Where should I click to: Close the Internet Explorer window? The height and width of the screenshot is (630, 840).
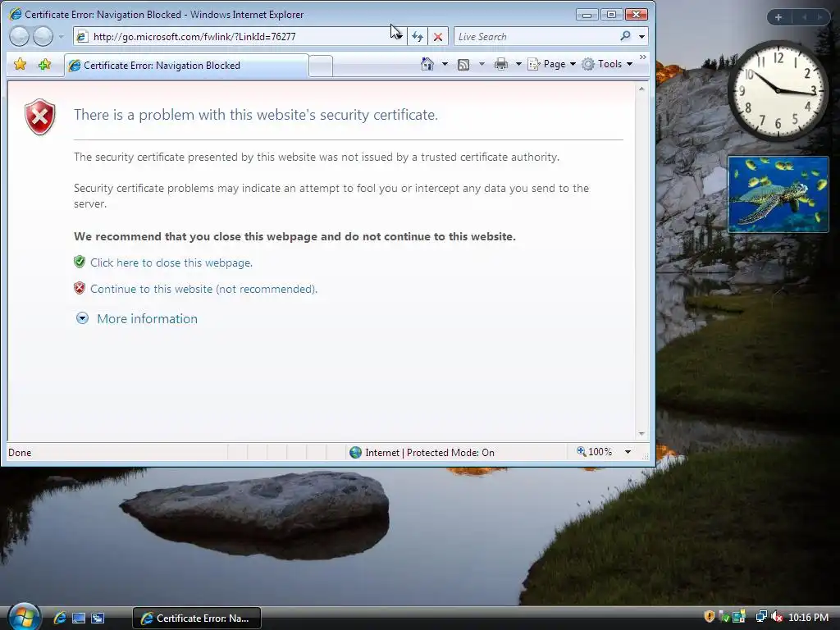(637, 15)
